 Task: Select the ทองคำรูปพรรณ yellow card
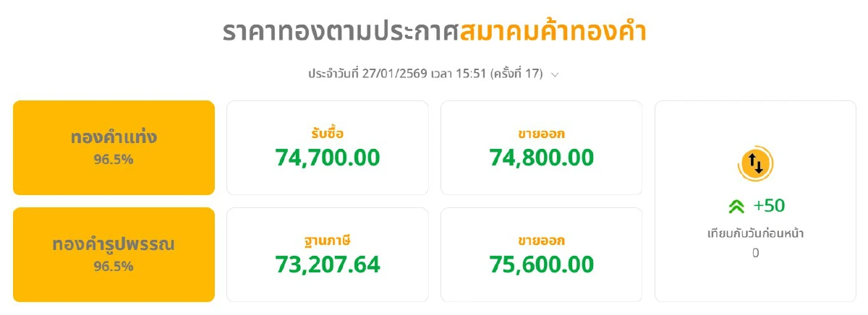point(114,254)
